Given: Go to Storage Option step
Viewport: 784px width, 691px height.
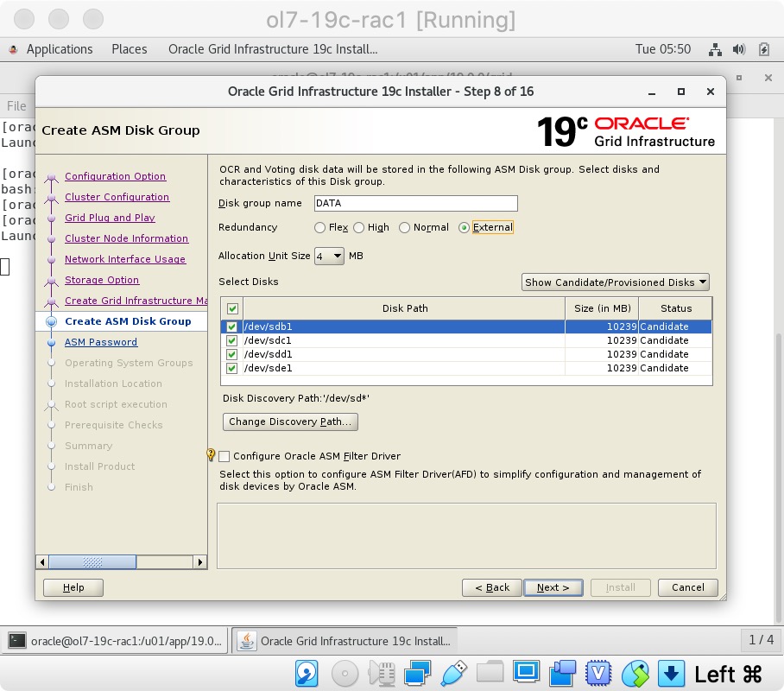Looking at the screenshot, I should [102, 280].
